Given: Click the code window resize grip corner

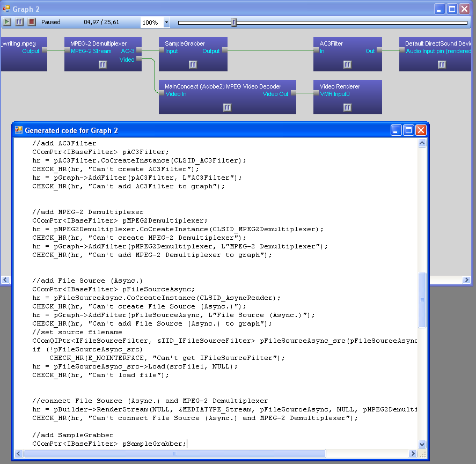Looking at the screenshot, I should pos(422,454).
